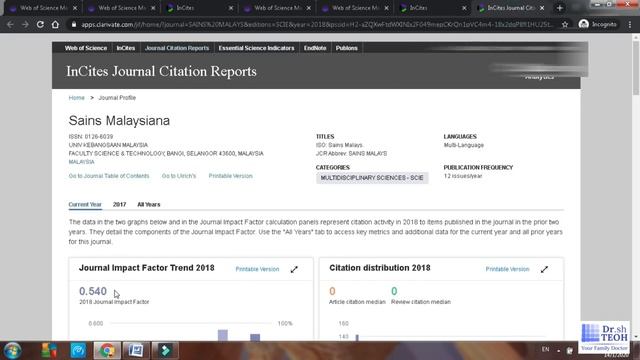Open EndNote nav item
This screenshot has width=640, height=360.
point(315,48)
